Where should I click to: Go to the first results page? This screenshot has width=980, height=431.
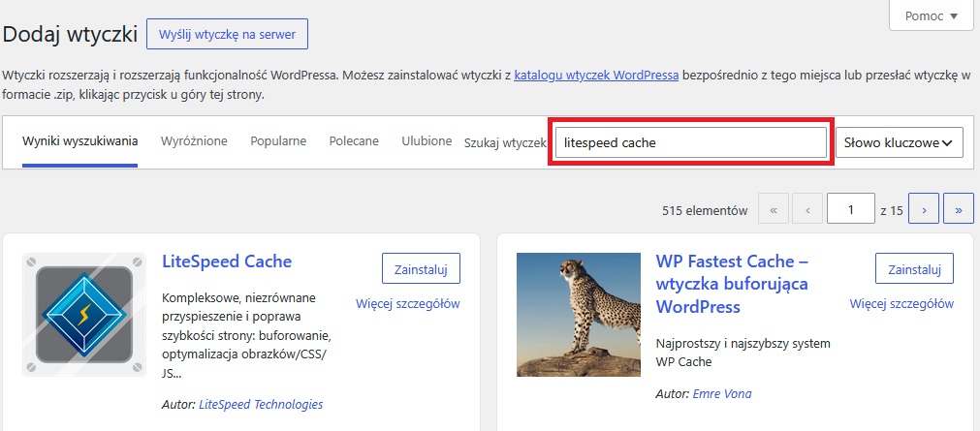[774, 208]
